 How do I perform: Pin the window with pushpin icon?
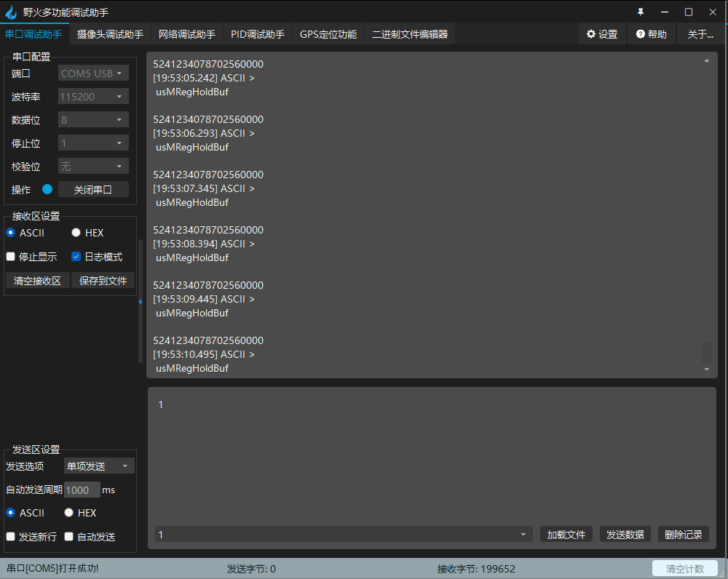point(641,12)
